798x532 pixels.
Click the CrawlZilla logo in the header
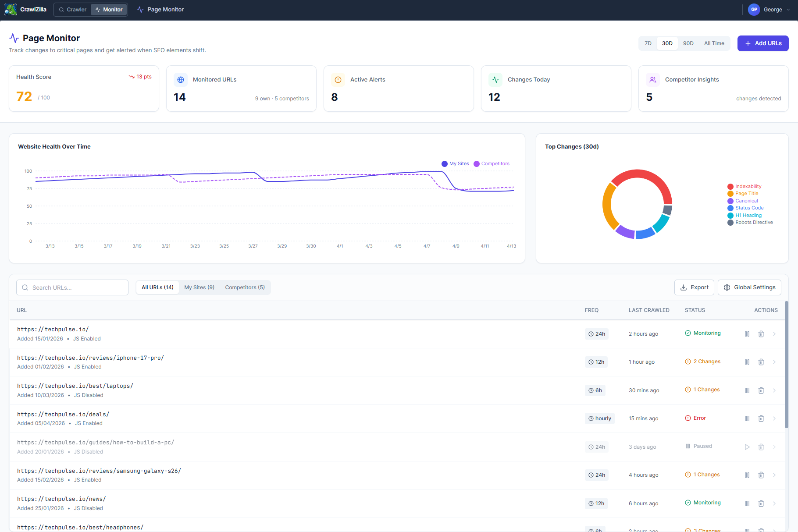click(x=11, y=9)
